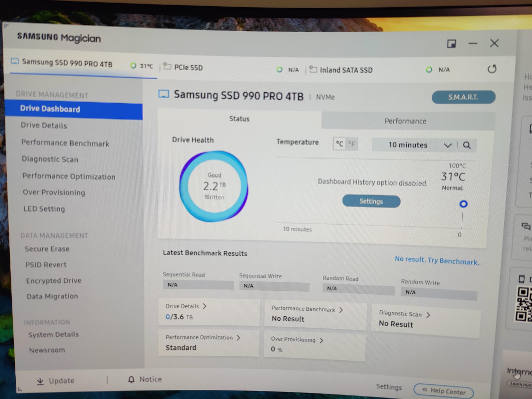Click the S.M.A.R.T. button
The width and height of the screenshot is (532, 399).
pos(463,97)
